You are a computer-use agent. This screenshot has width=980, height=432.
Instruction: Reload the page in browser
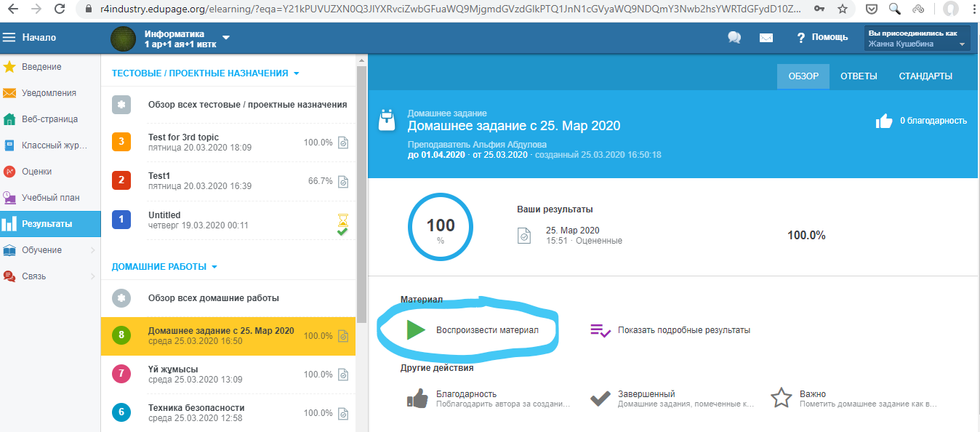tap(60, 9)
